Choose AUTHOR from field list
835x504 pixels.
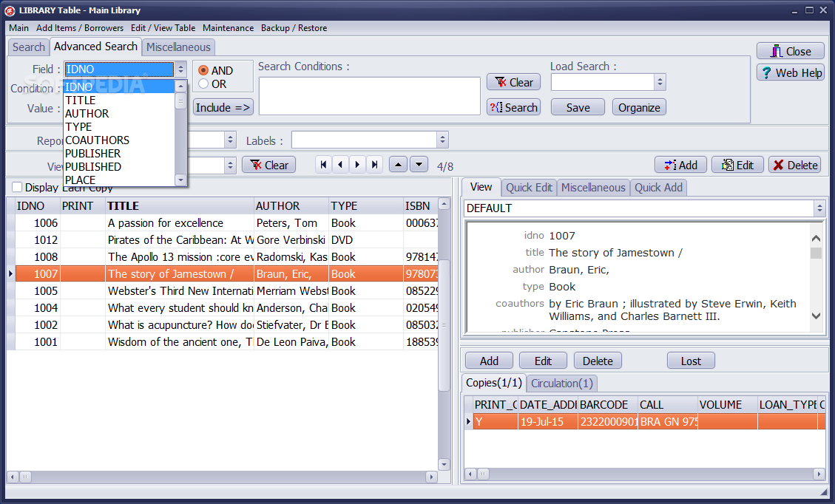(119, 113)
